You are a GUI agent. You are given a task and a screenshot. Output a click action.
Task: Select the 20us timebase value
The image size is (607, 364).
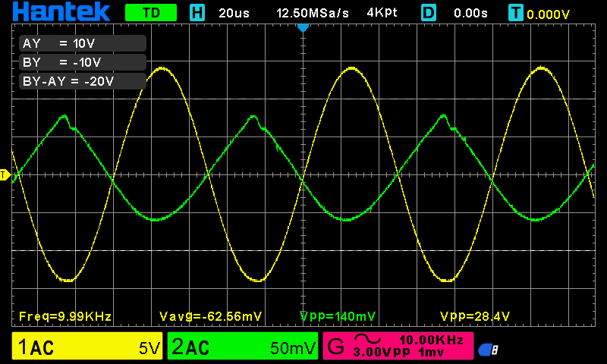tap(234, 13)
